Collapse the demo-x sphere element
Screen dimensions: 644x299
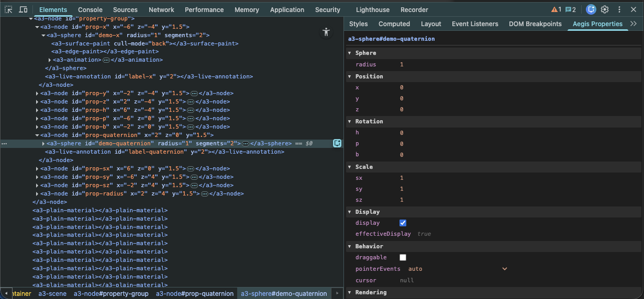[43, 35]
